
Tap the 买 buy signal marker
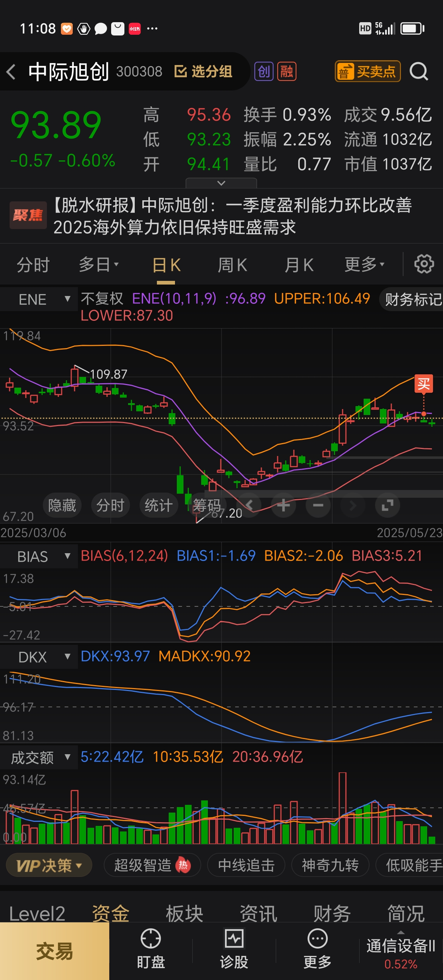424,384
